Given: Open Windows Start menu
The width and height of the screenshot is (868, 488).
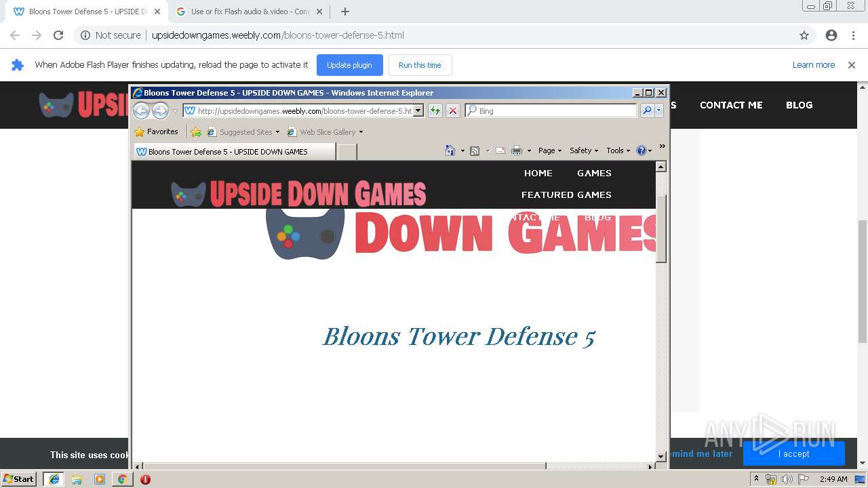Looking at the screenshot, I should point(19,479).
